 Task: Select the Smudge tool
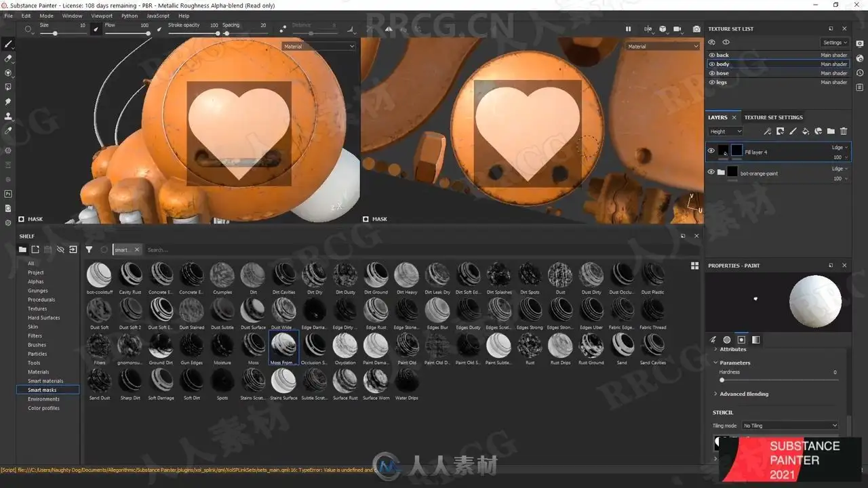[8, 101]
